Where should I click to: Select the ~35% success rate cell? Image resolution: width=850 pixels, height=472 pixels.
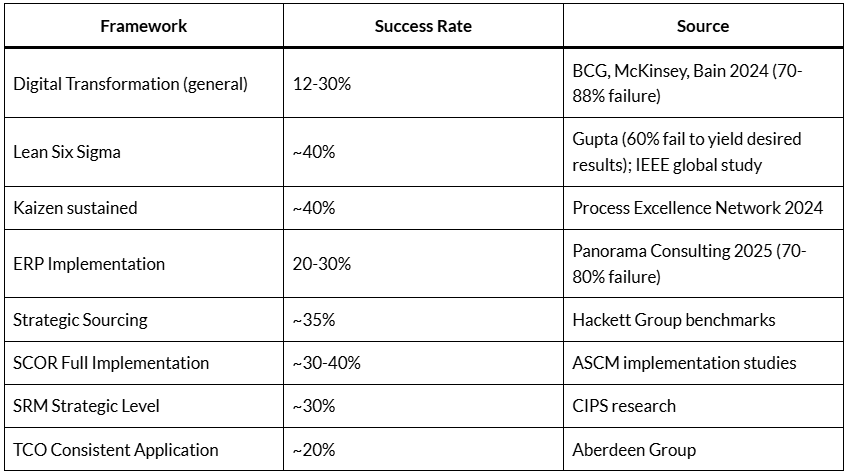tap(312, 320)
